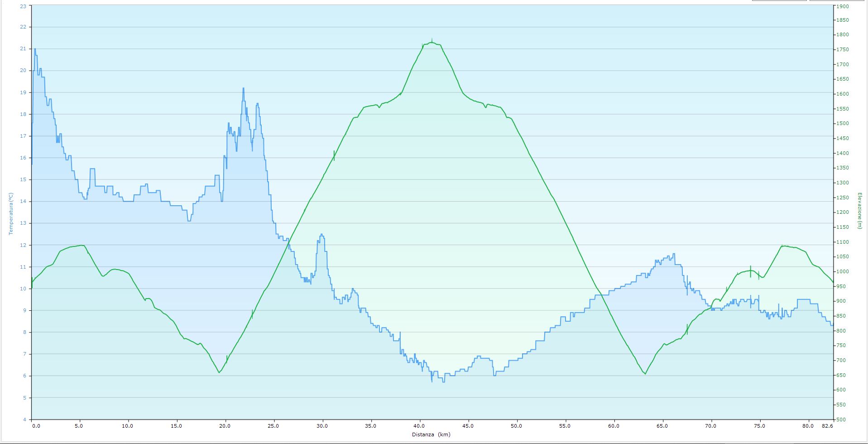Click the 23 temperature axis label
The image size is (868, 444).
pyautogui.click(x=23, y=6)
